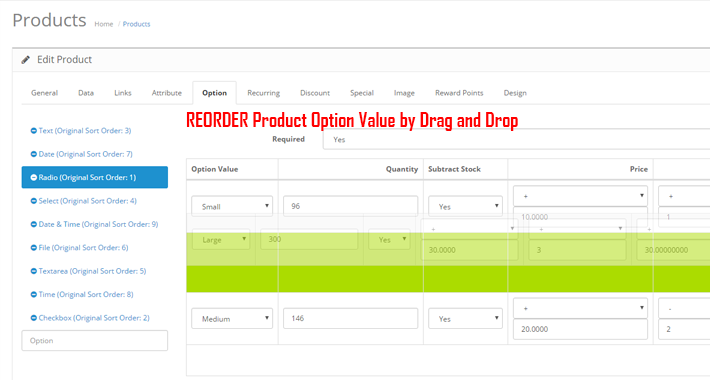This screenshot has height=380, width=710.
Task: Open the General tab
Action: click(44, 93)
